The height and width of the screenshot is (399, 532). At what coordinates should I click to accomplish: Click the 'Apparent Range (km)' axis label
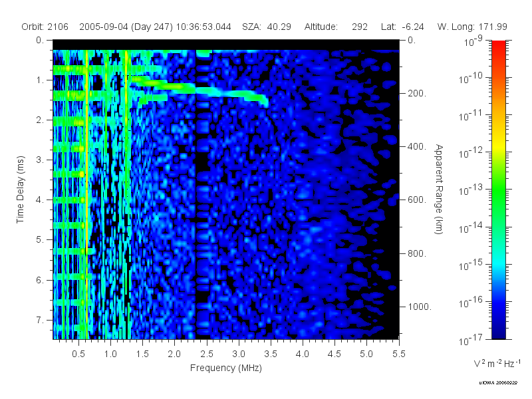439,190
